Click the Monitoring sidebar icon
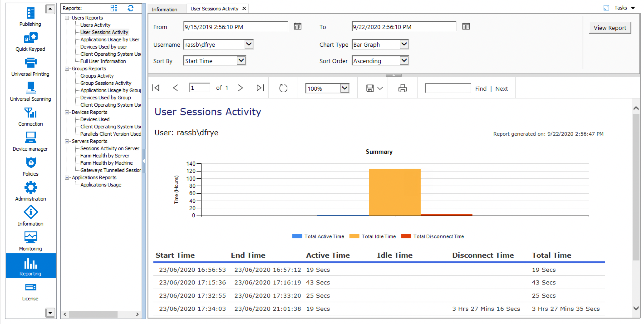Image resolution: width=644 pixels, height=324 pixels. [x=30, y=238]
